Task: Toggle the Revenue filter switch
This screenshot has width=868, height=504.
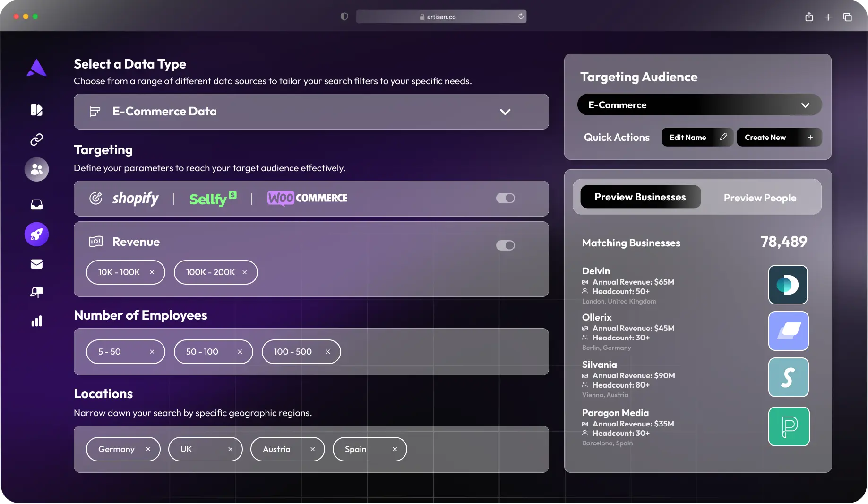Action: pyautogui.click(x=505, y=245)
